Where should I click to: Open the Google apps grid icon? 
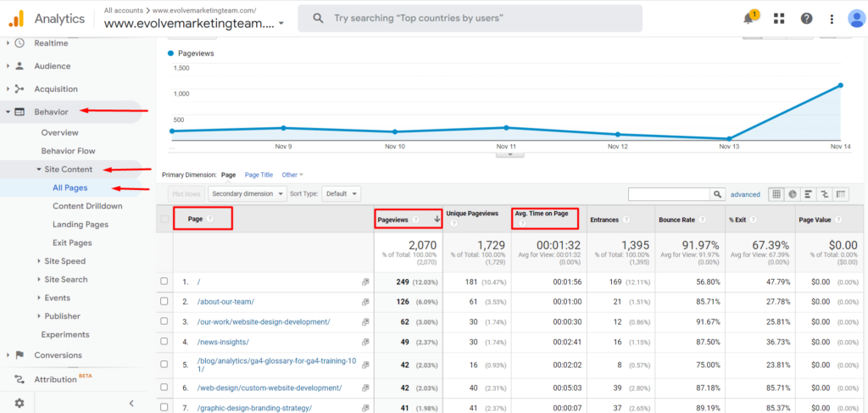pos(779,19)
